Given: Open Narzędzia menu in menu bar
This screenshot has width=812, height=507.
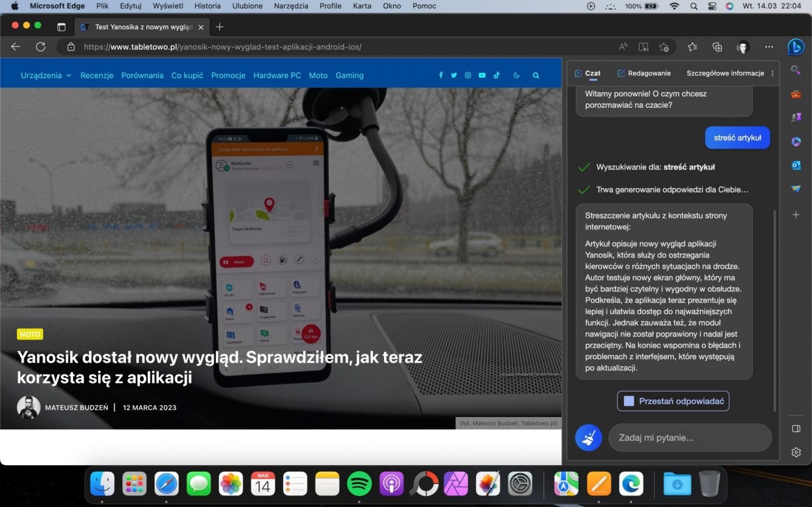Looking at the screenshot, I should (291, 6).
